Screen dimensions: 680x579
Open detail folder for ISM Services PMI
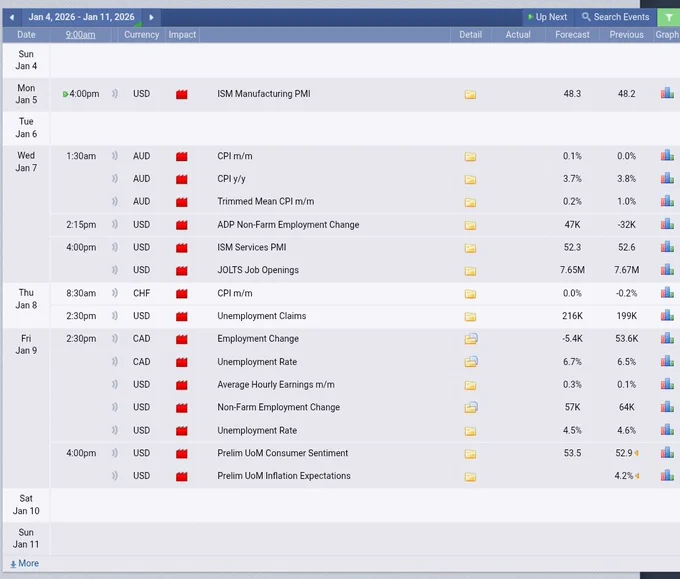click(x=470, y=248)
